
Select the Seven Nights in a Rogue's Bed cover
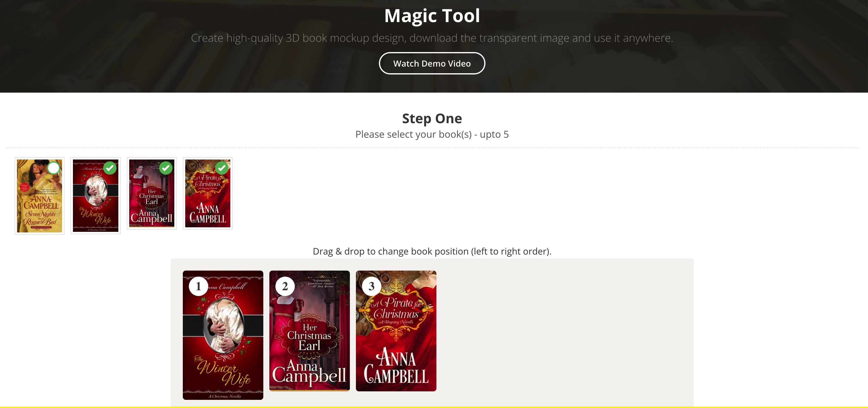pos(39,196)
